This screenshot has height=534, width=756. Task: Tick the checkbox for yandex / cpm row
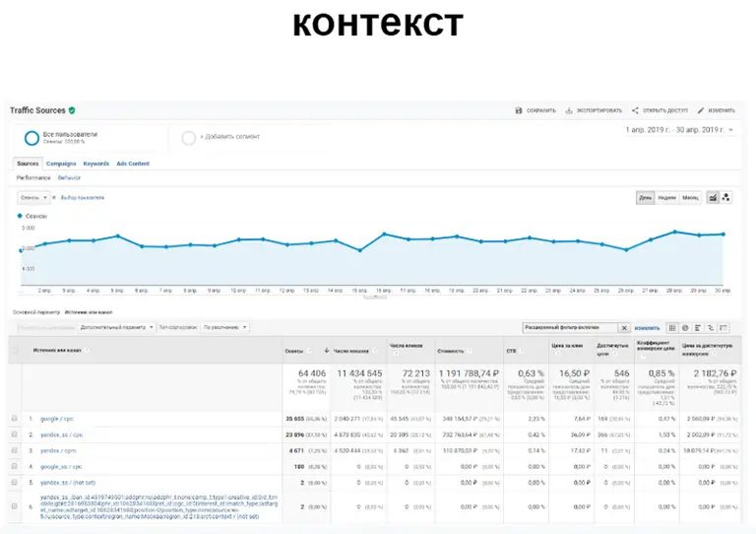tap(15, 449)
